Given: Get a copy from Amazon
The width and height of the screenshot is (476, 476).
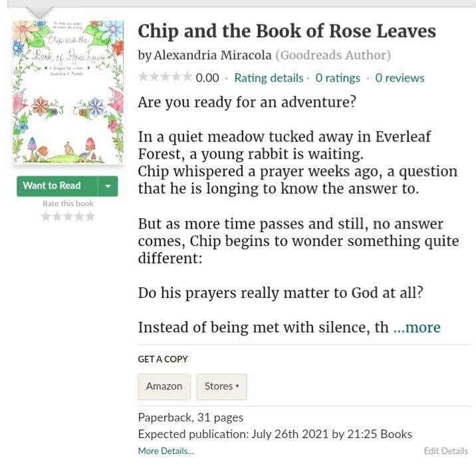Looking at the screenshot, I should click(164, 386).
